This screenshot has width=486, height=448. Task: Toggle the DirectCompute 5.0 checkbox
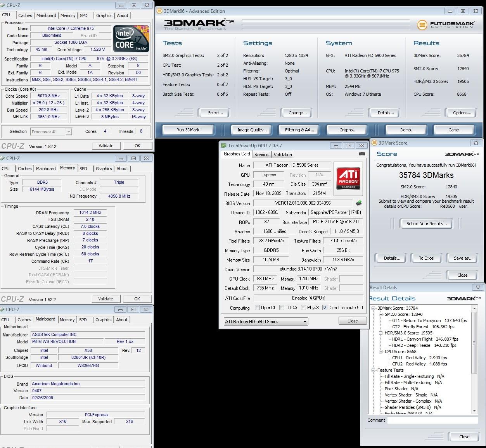point(325,308)
